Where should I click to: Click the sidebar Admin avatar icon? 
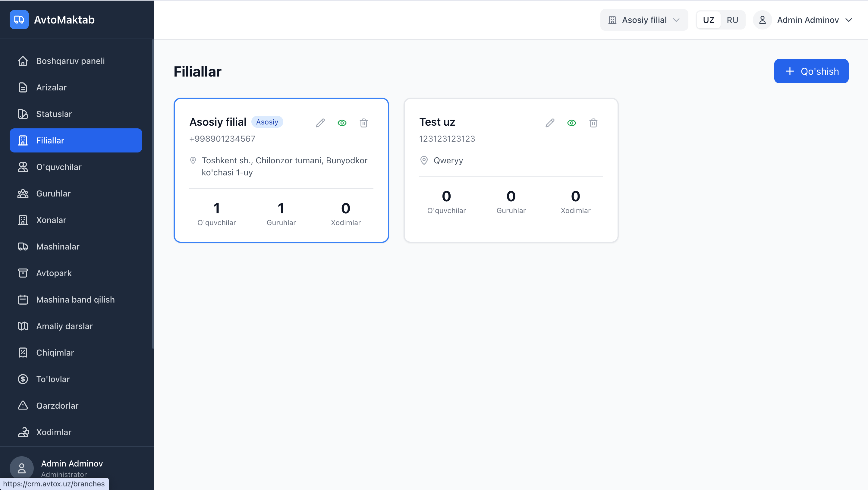22,468
